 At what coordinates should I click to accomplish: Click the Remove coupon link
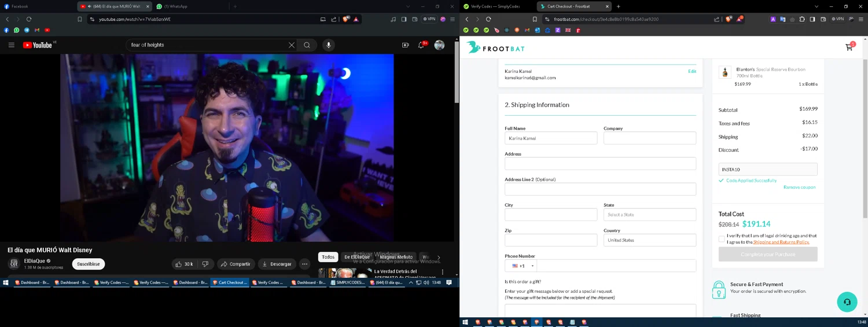(799, 188)
